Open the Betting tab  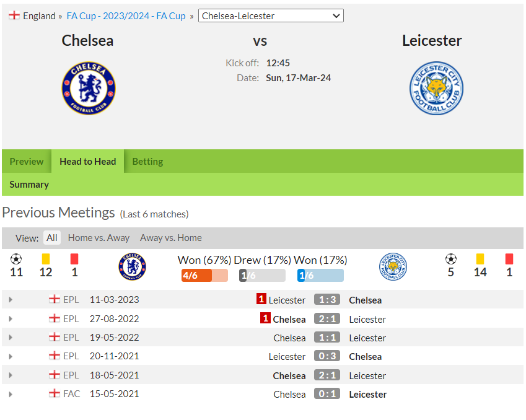point(147,161)
